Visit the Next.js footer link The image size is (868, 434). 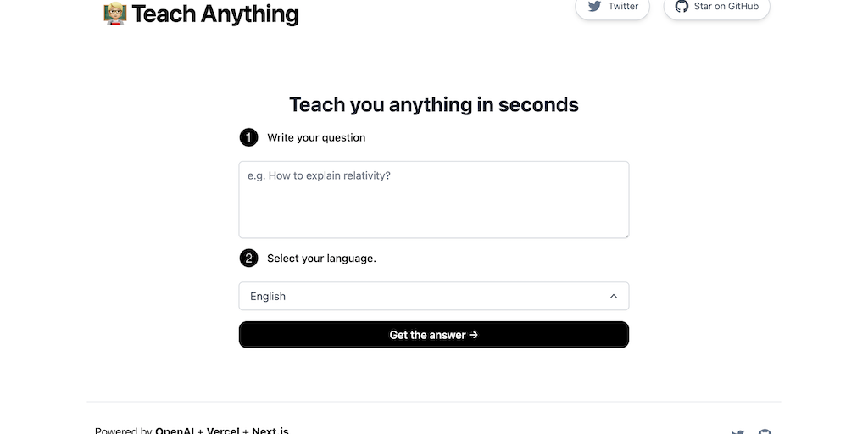coord(270,431)
